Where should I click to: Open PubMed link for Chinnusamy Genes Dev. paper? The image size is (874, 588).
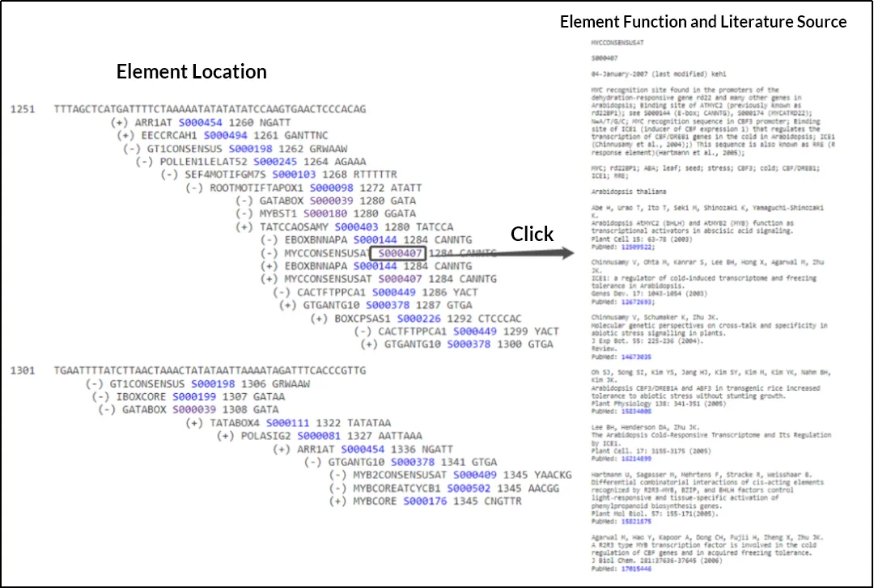click(x=636, y=302)
